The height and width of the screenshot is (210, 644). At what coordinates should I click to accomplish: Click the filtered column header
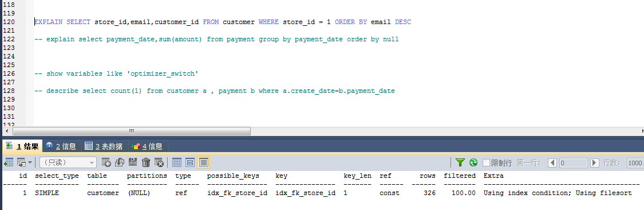click(x=460, y=176)
